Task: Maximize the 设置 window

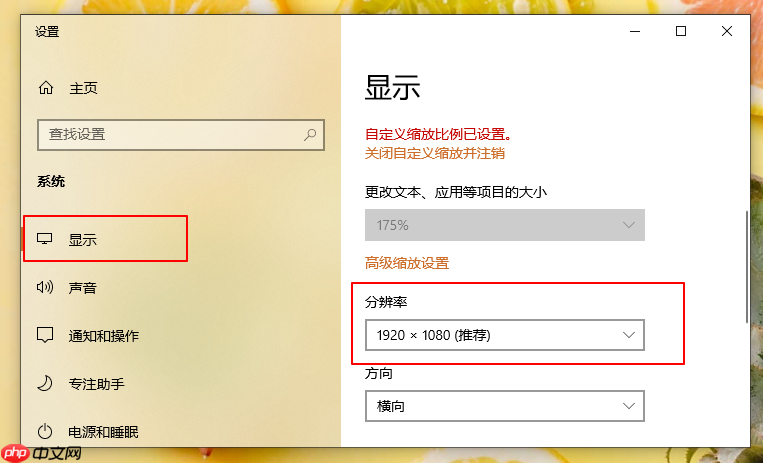Action: coord(681,31)
